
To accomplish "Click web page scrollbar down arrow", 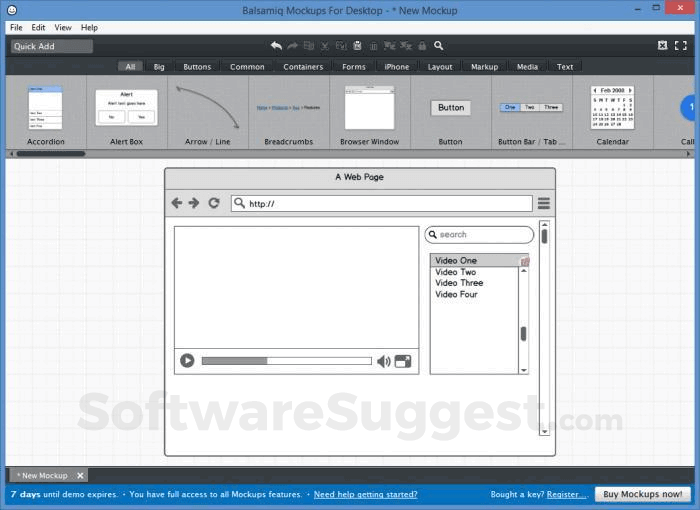I will point(544,431).
